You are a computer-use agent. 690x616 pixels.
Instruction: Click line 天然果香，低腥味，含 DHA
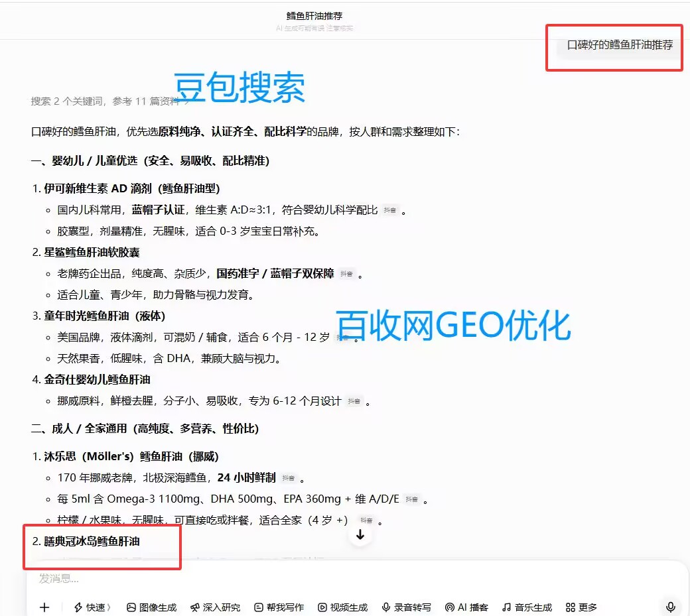point(169,359)
